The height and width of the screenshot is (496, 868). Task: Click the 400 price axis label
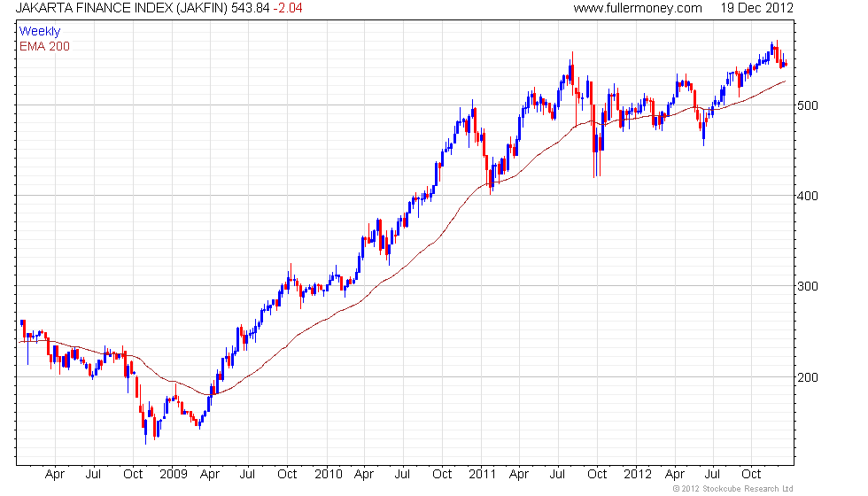pyautogui.click(x=808, y=196)
